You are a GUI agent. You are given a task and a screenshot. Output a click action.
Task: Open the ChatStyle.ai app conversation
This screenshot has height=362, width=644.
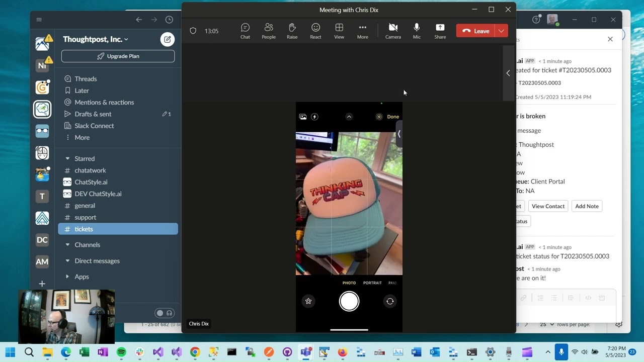point(91,182)
